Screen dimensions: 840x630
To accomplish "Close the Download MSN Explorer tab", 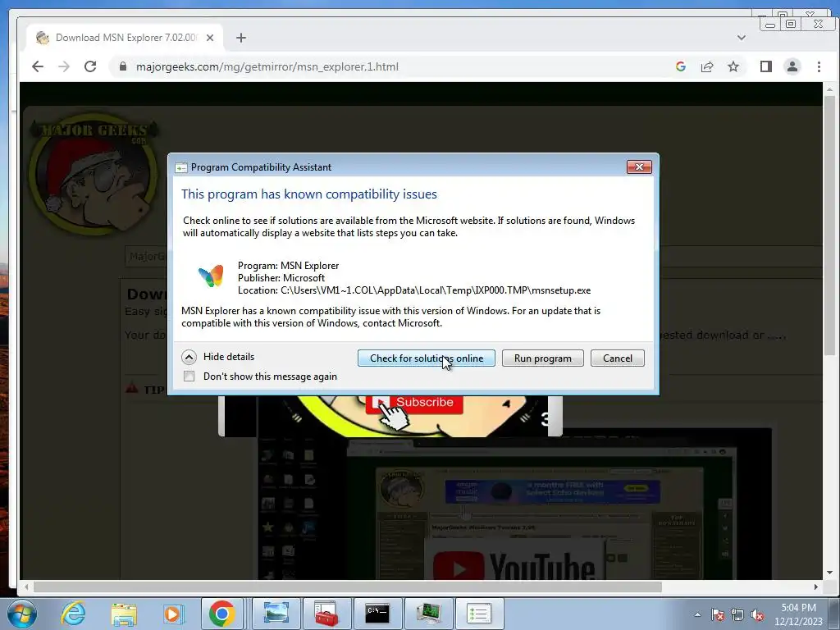I will click(x=210, y=38).
